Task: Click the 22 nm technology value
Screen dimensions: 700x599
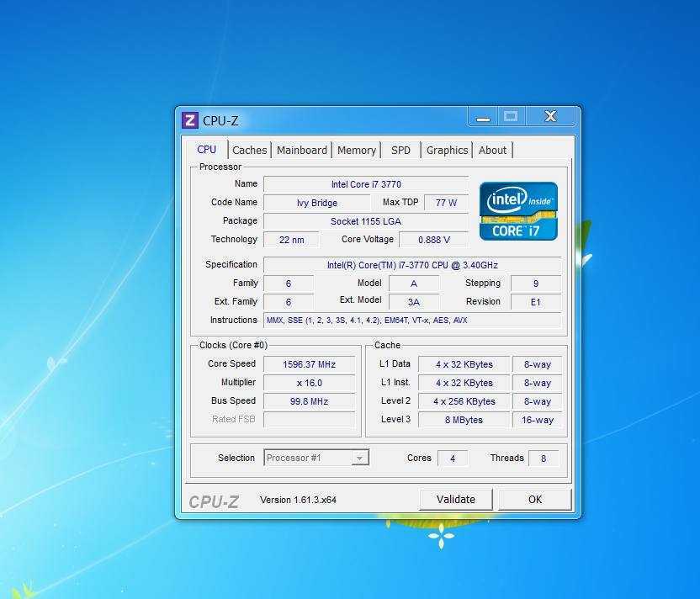Action: (x=291, y=240)
